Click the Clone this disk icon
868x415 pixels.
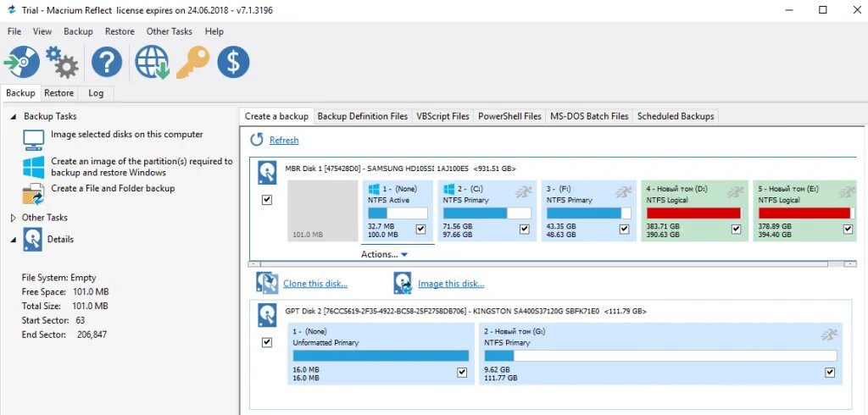pyautogui.click(x=267, y=283)
